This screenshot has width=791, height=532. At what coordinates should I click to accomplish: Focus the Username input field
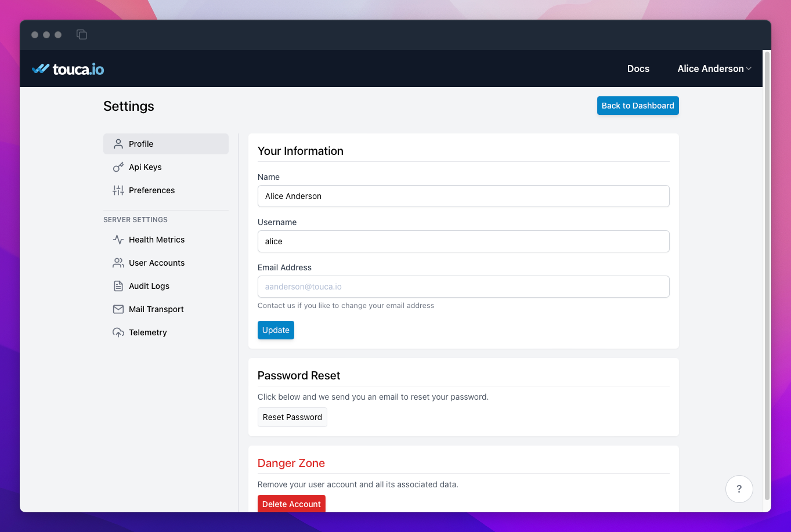[x=464, y=241]
